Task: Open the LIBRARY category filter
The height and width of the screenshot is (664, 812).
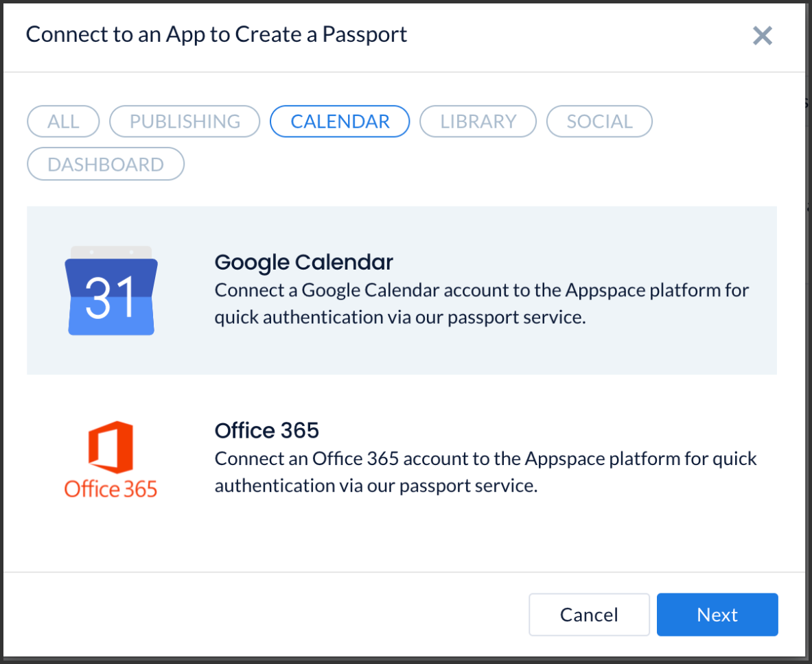Action: (x=478, y=121)
